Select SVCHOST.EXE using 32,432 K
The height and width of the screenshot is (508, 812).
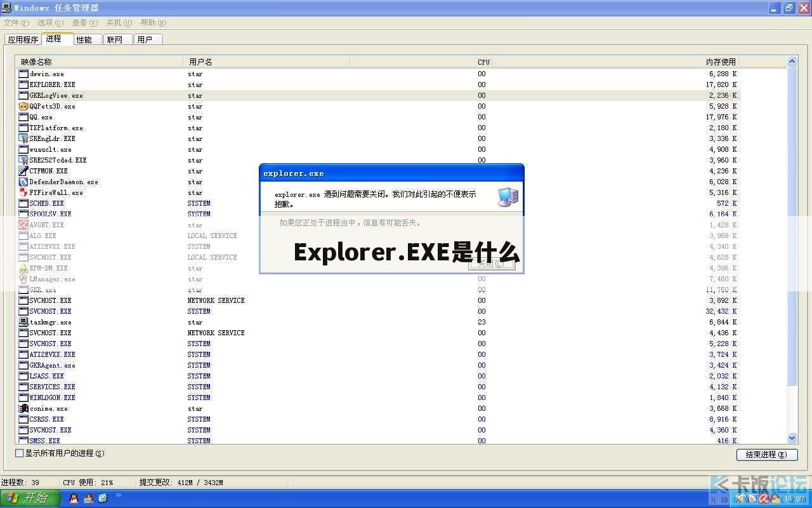coord(378,311)
